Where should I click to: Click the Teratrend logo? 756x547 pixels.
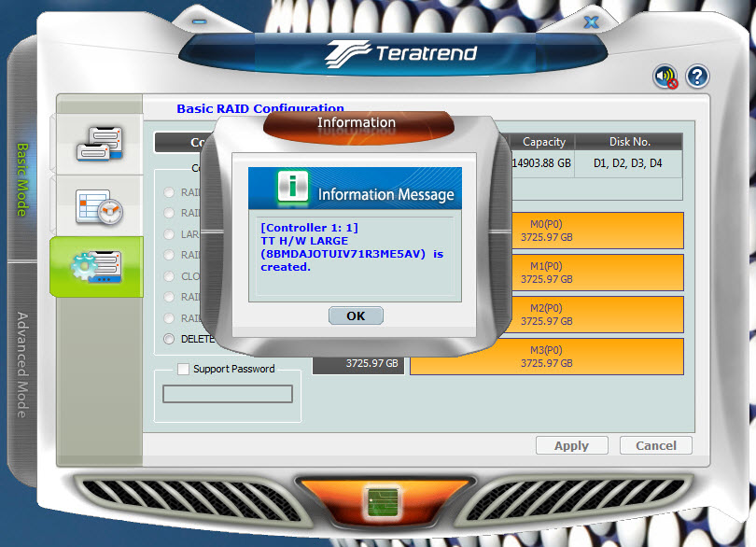click(401, 53)
